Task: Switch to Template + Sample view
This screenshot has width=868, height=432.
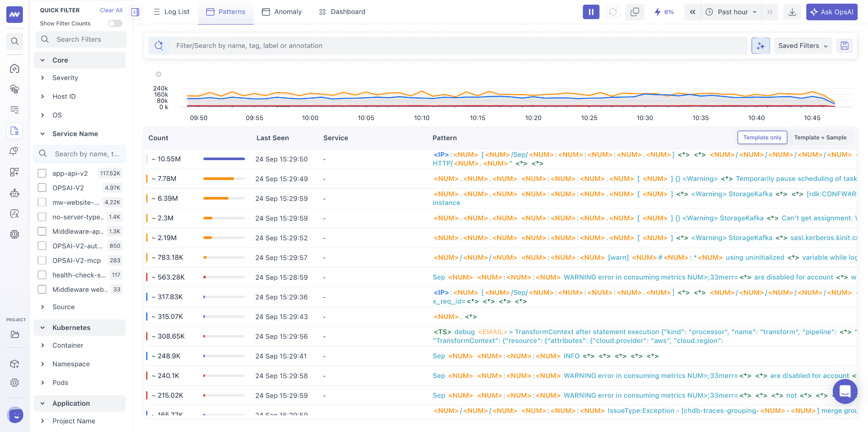Action: (x=820, y=138)
